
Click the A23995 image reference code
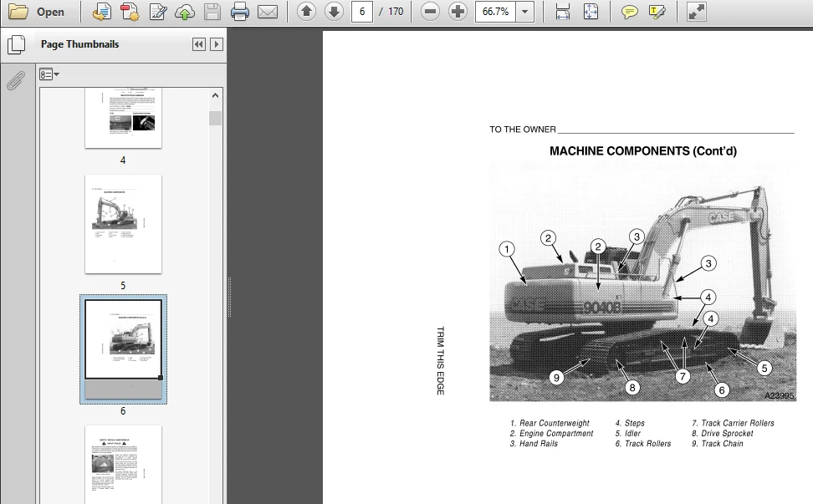780,395
